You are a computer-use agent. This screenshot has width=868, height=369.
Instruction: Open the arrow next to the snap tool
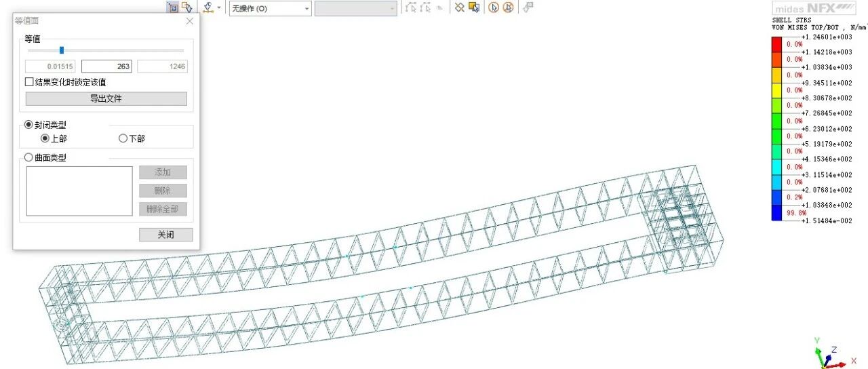click(219, 8)
